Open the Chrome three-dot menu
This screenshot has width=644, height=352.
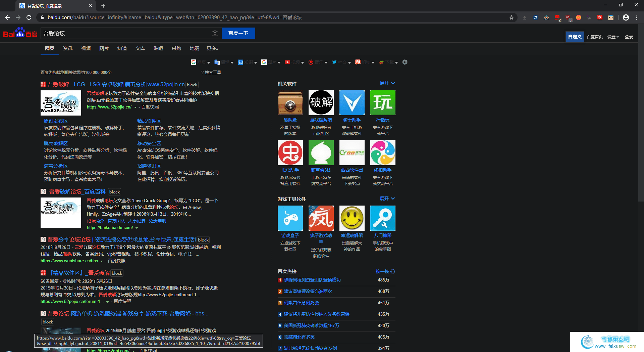pos(637,17)
